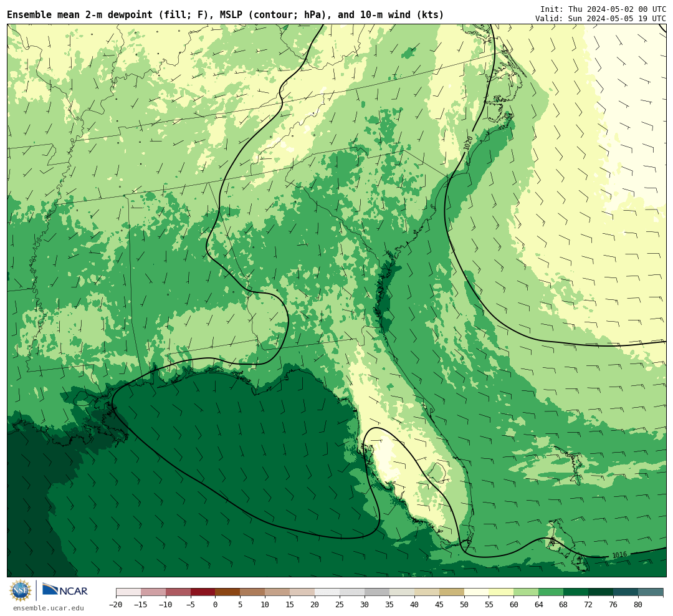Click the 'Init: Thu 2024-05-02 00 UTC' label

pos(603,9)
